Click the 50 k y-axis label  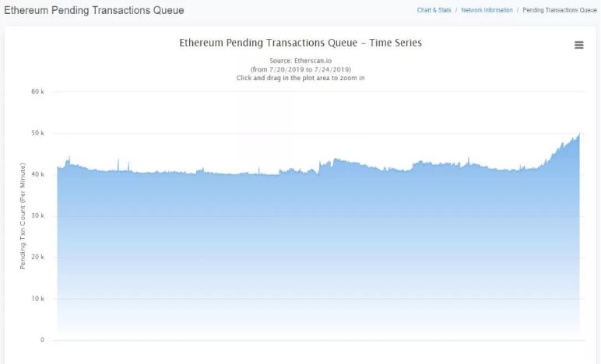(37, 133)
